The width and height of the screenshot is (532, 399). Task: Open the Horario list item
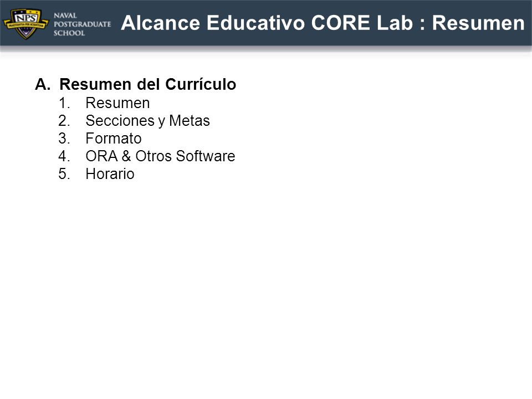pyautogui.click(x=110, y=173)
